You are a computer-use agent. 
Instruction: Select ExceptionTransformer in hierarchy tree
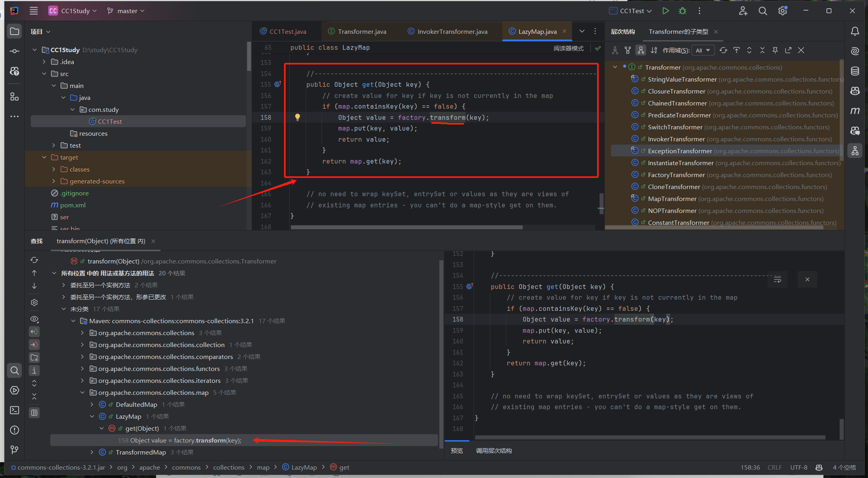pyautogui.click(x=726, y=151)
